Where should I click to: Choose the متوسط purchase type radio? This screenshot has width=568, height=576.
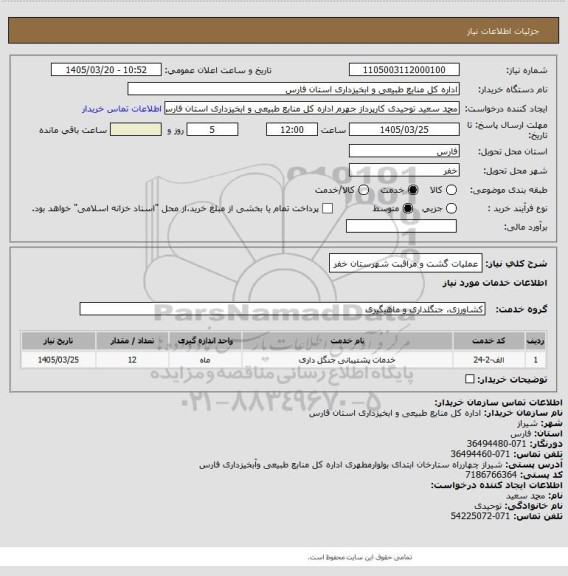point(407,209)
